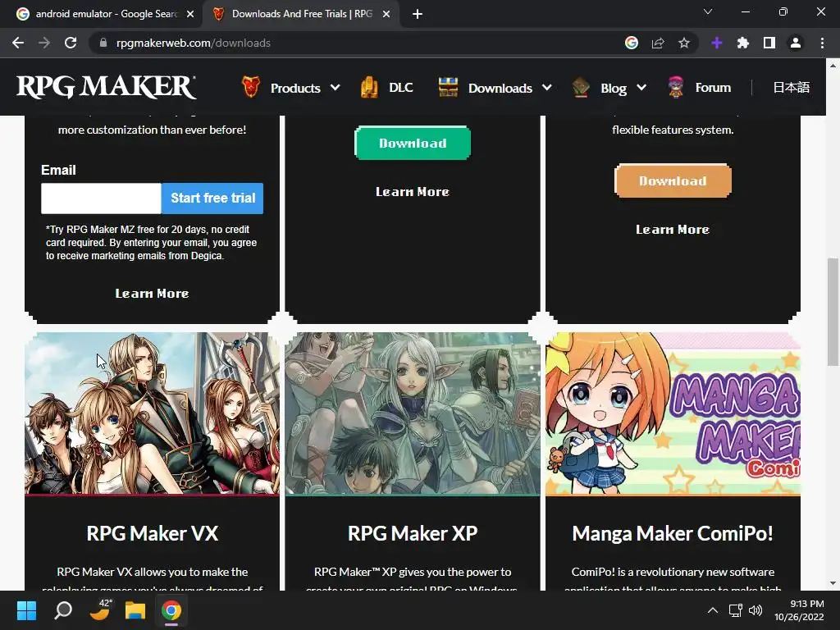The width and height of the screenshot is (840, 630).
Task: Click the Products shield icon
Action: click(251, 87)
